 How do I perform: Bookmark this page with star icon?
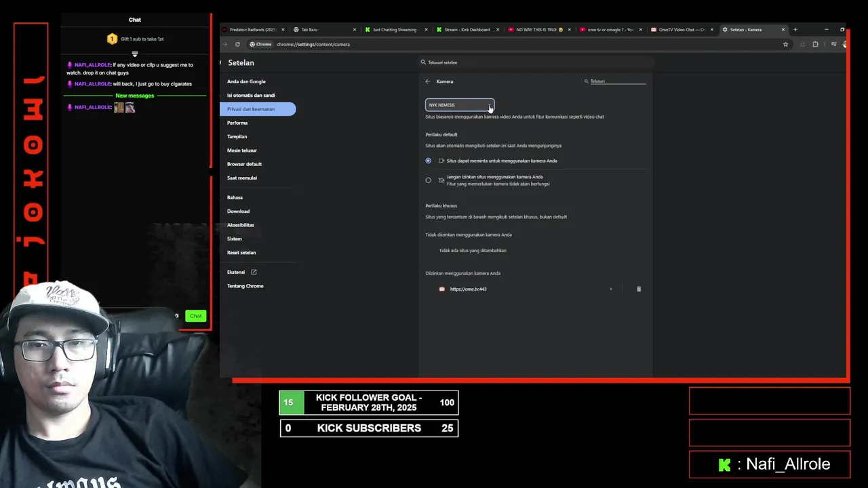click(786, 45)
